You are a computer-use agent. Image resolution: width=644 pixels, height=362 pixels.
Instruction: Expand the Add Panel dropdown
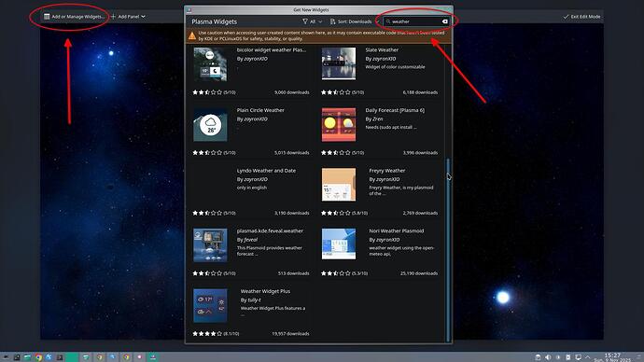pyautogui.click(x=128, y=17)
